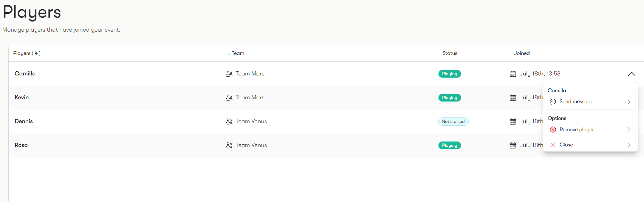Click the team icon in Dennis's row

(229, 121)
